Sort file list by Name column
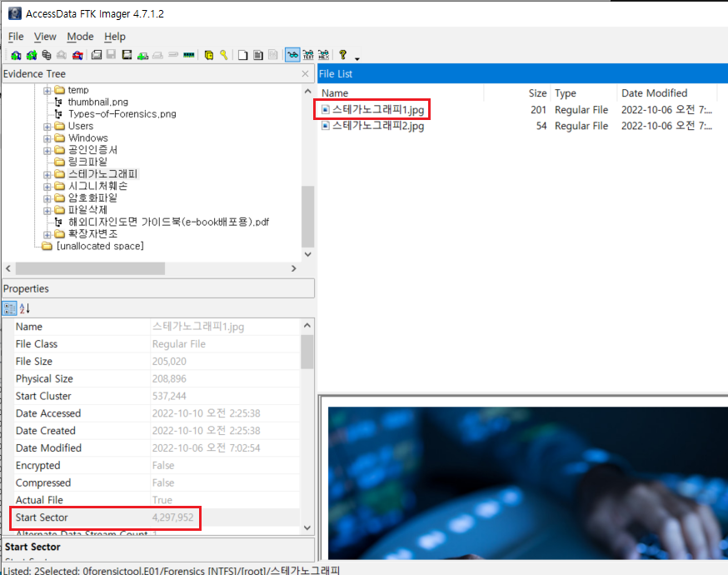 tap(401, 92)
